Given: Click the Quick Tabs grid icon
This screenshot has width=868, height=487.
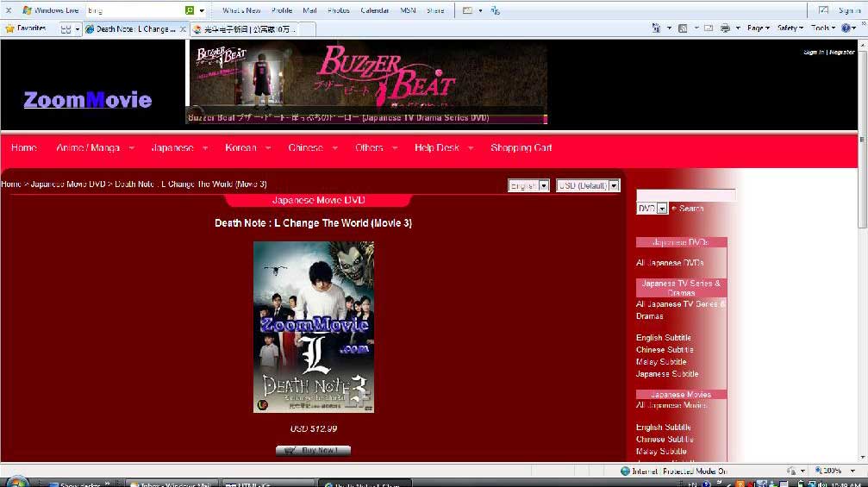Looking at the screenshot, I should point(66,28).
